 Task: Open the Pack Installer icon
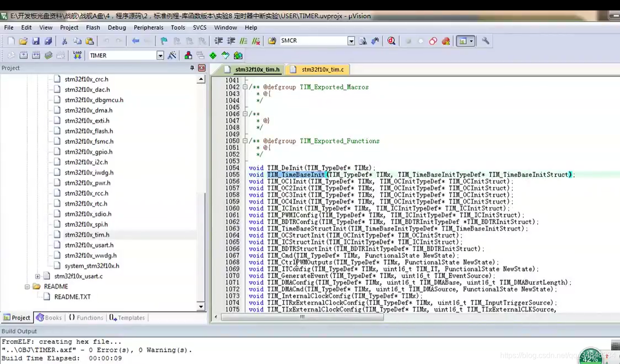click(x=238, y=55)
